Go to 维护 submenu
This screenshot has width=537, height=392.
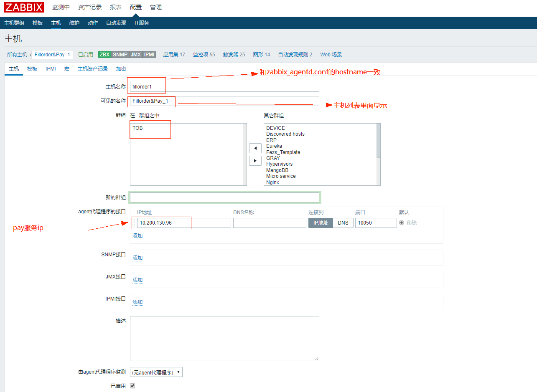point(74,23)
